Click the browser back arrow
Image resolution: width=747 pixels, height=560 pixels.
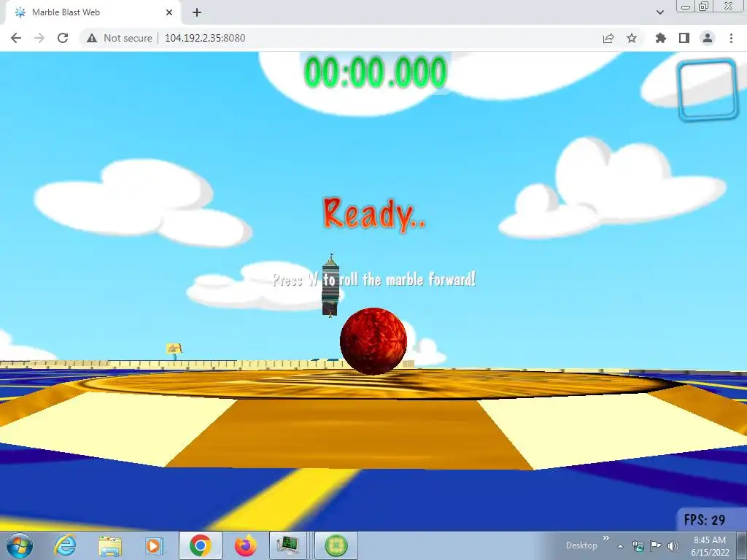16,38
